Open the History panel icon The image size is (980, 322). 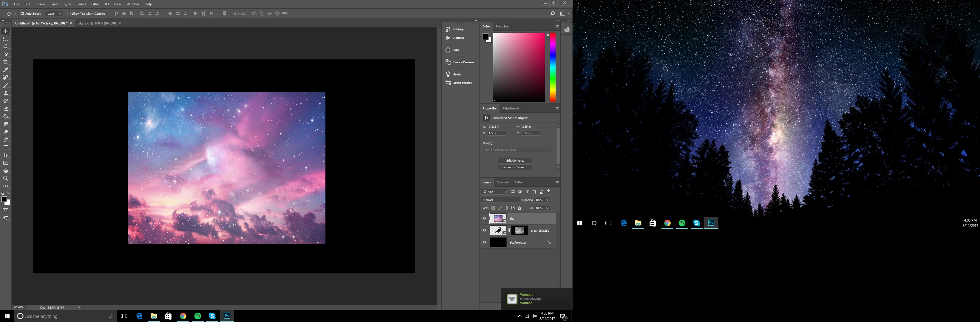[x=448, y=29]
